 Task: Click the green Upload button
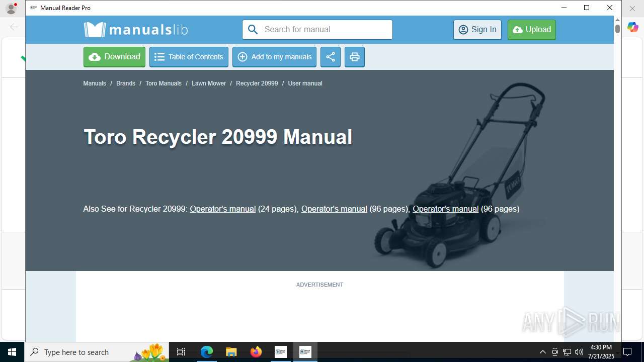(532, 30)
